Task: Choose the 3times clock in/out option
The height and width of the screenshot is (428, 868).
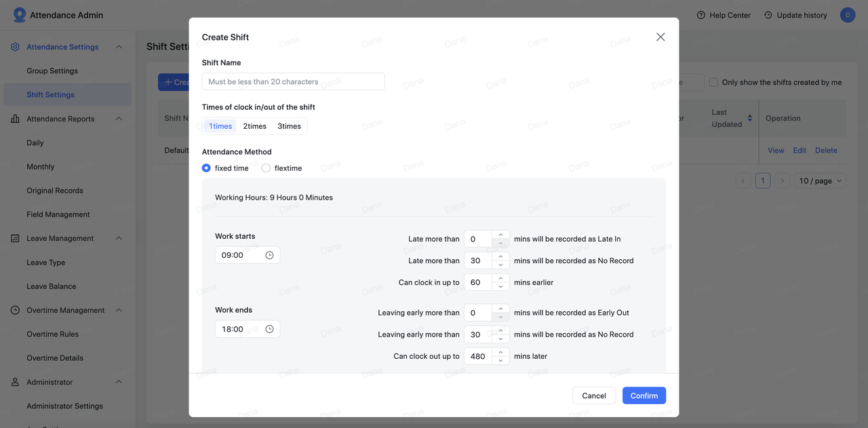Action: [289, 126]
